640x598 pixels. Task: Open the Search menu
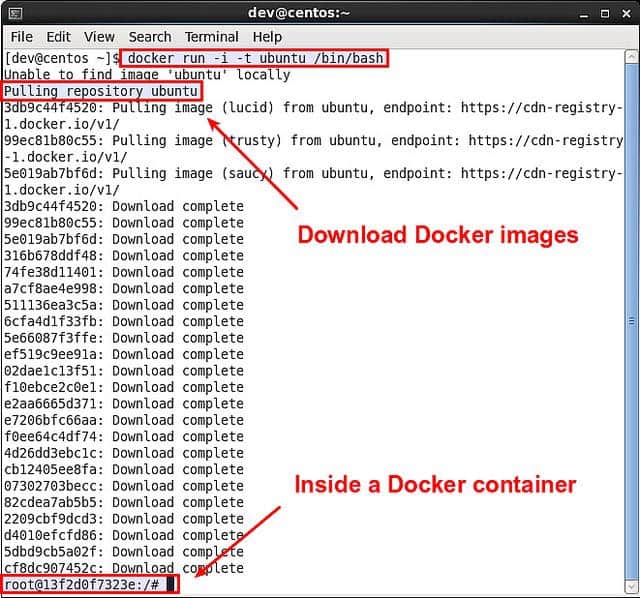(150, 37)
